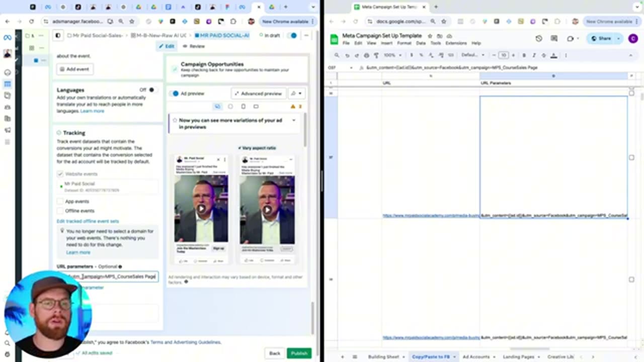Screen dimensions: 644x362
Task: Check the App events checkbox
Action: pos(60,201)
